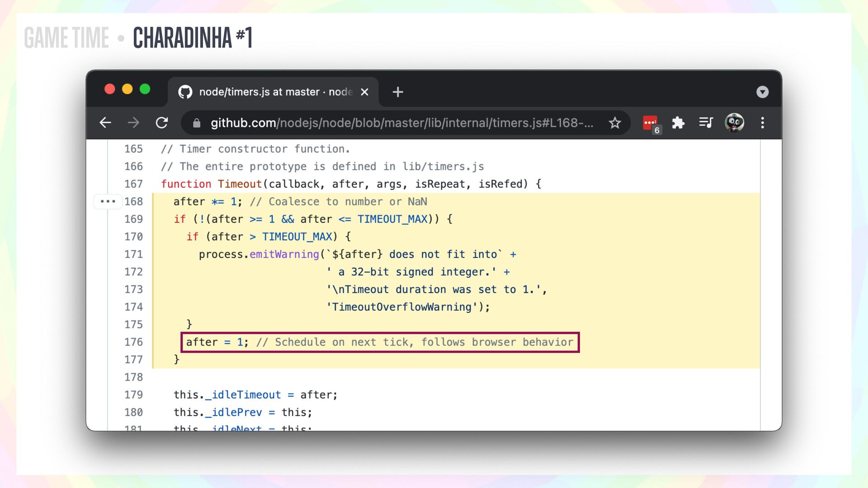868x488 pixels.
Task: Click line number 172
Action: click(133, 272)
